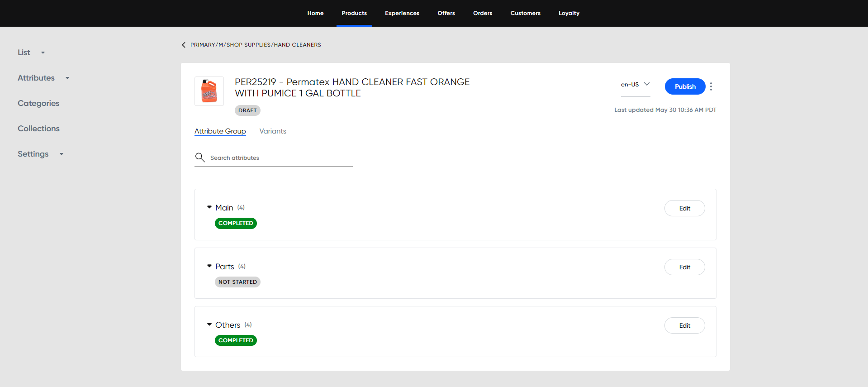Open Settings in the sidebar
This screenshot has height=387, width=868.
click(33, 154)
